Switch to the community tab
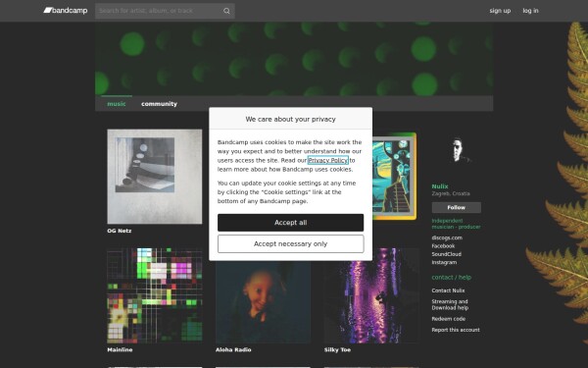Viewport: 588px width, 368px height. [159, 104]
